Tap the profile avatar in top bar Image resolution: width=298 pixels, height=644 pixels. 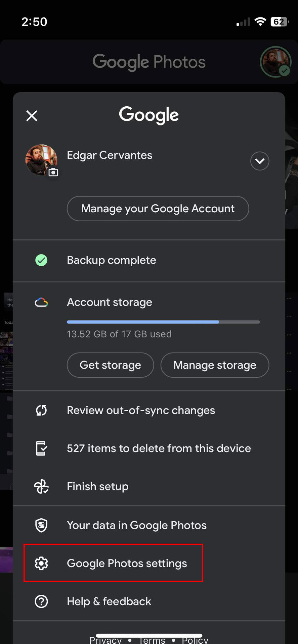(275, 62)
